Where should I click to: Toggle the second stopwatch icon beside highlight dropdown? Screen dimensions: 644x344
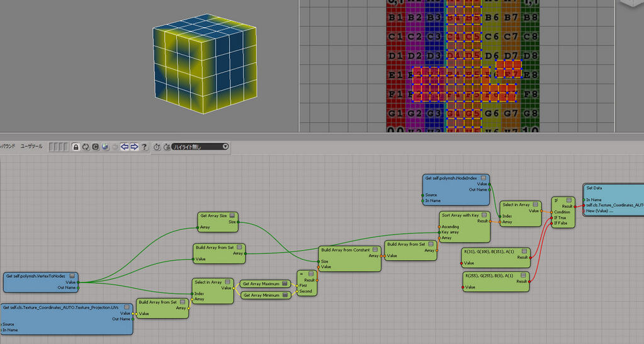[167, 147]
